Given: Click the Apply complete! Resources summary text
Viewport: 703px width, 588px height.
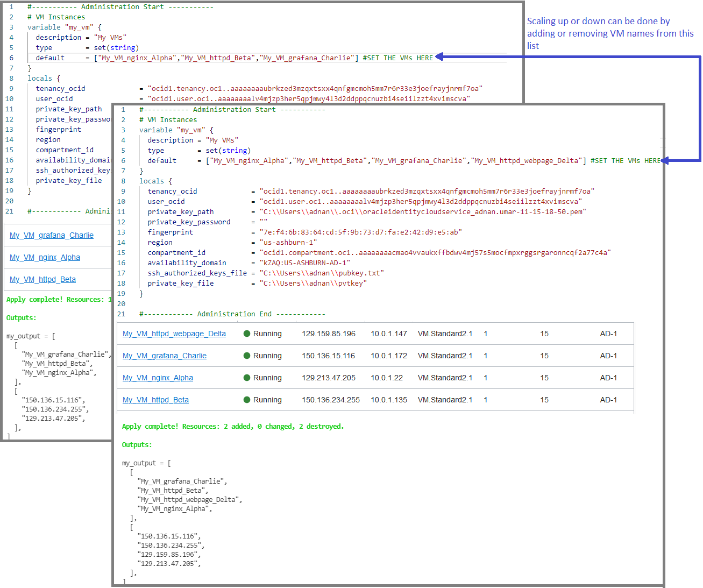Looking at the screenshot, I should click(x=232, y=426).
